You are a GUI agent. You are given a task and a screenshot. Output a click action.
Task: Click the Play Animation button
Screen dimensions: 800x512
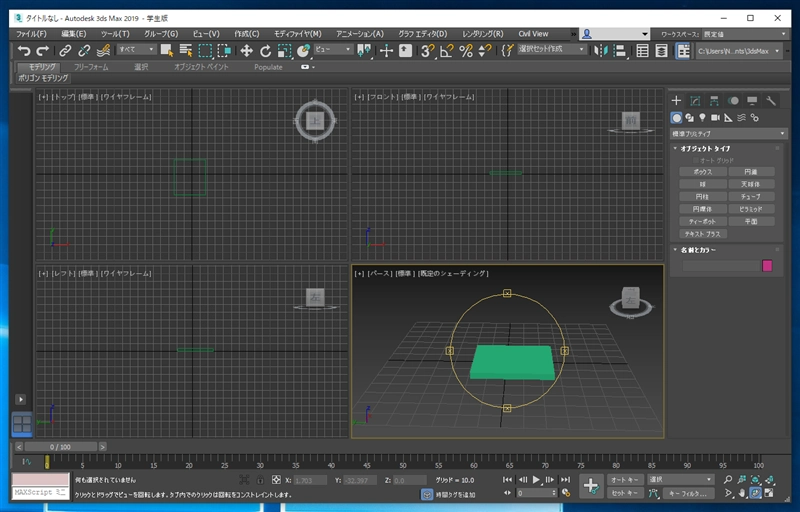coord(536,479)
